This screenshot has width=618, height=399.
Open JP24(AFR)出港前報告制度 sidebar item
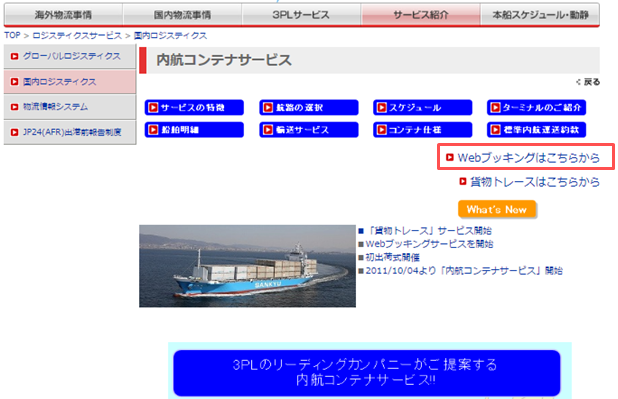coord(70,132)
